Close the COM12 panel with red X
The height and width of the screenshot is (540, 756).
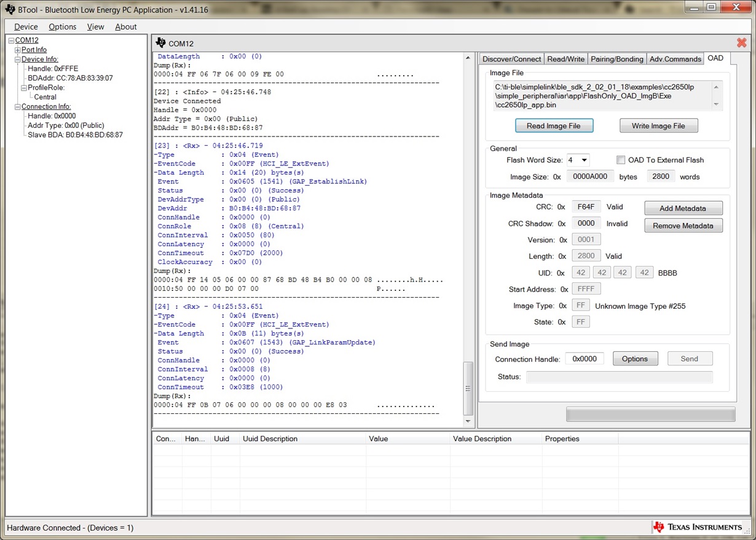pyautogui.click(x=741, y=42)
